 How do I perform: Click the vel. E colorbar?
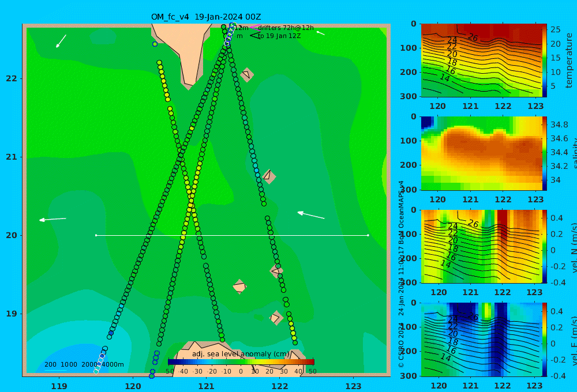pos(545,340)
